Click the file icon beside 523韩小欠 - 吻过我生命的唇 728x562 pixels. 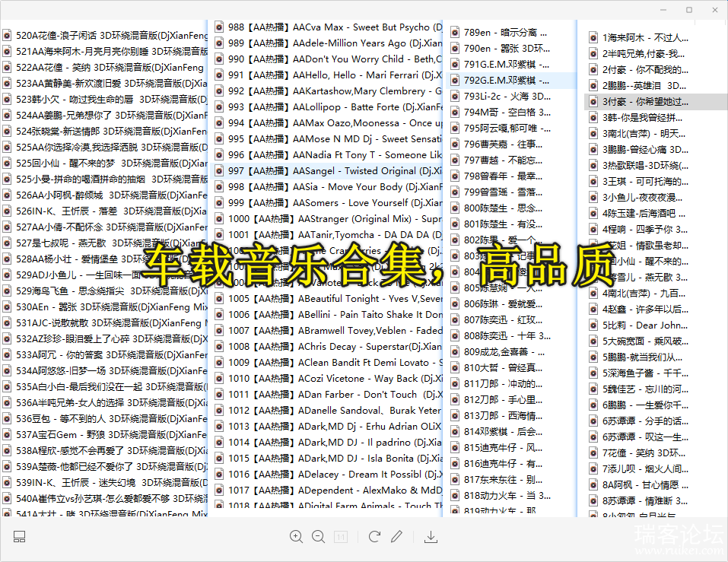[x=7, y=100]
